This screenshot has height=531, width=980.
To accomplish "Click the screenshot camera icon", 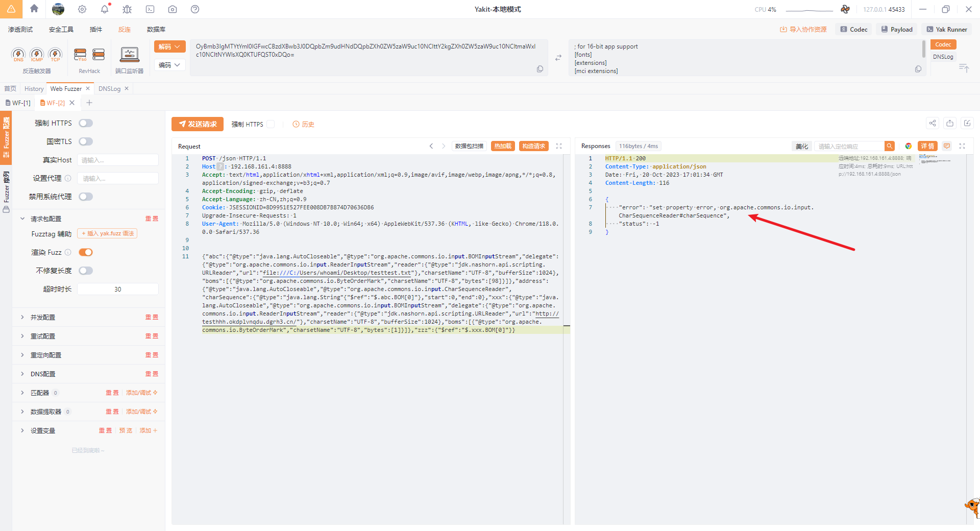I will coord(173,9).
